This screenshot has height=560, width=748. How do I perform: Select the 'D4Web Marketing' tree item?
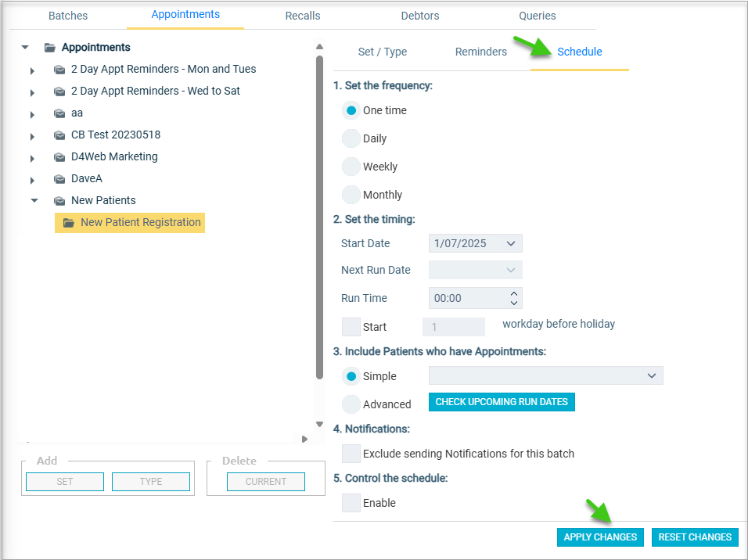click(x=114, y=157)
